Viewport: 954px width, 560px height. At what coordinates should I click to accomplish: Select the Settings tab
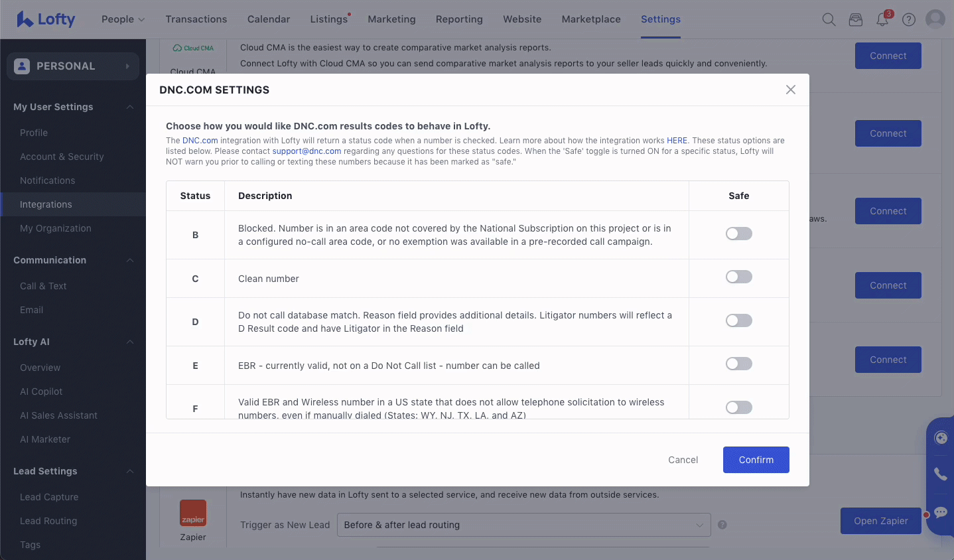pos(661,19)
